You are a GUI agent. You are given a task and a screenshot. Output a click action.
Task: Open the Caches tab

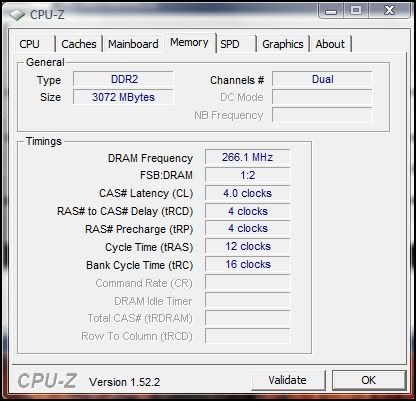(x=79, y=44)
